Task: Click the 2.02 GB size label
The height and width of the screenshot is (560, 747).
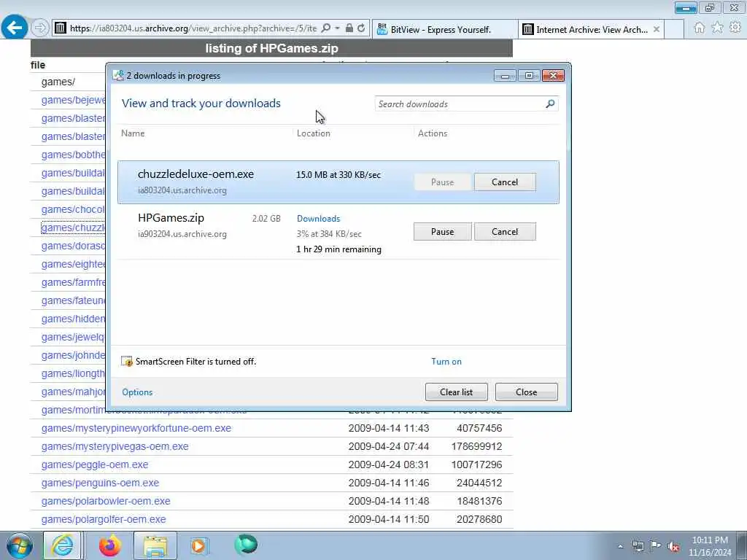Action: click(x=266, y=219)
